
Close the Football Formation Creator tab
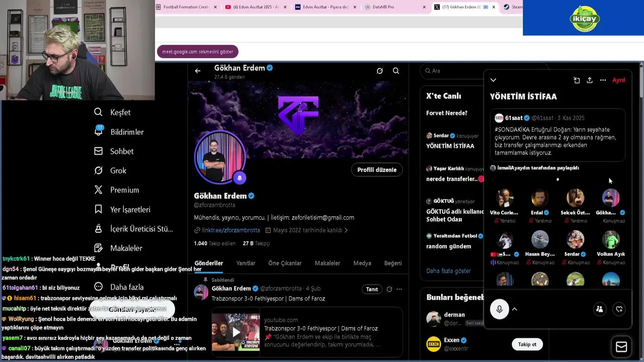pyautogui.click(x=215, y=7)
